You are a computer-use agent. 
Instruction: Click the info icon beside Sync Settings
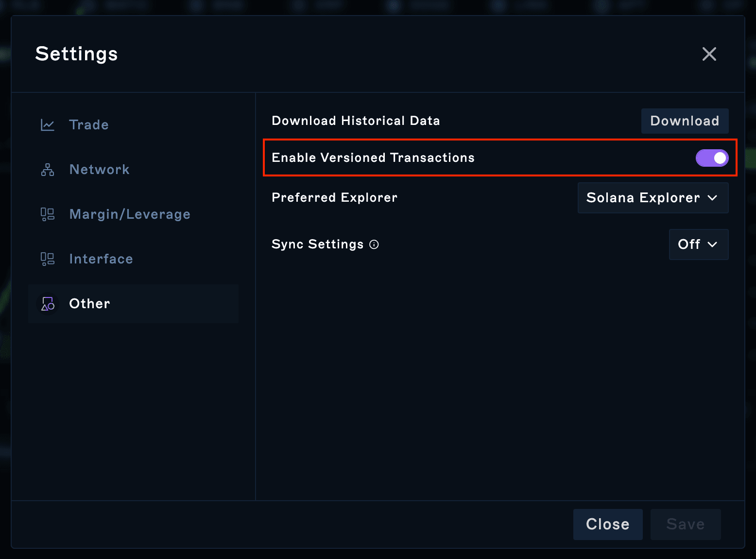[x=374, y=245]
